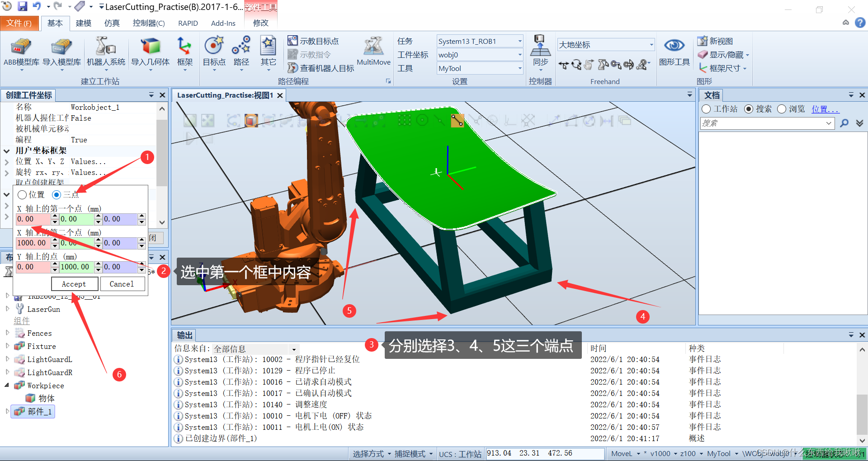Image resolution: width=868 pixels, height=461 pixels.
Task: Collapse the 用户坐标框架 section
Action: tap(7, 151)
